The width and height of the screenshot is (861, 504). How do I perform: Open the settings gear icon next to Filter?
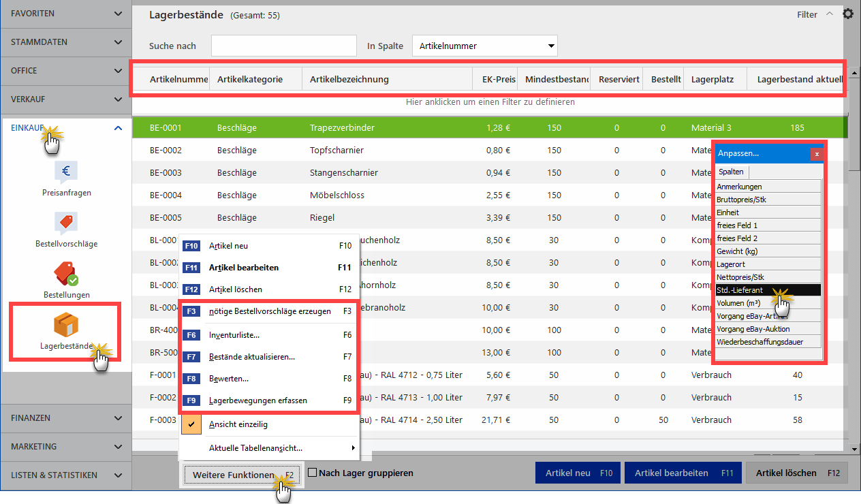pos(848,14)
